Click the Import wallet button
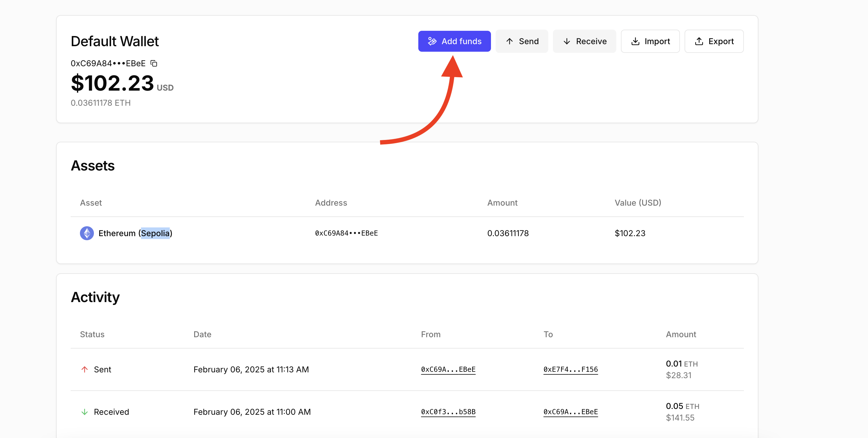This screenshot has width=868, height=438. [x=650, y=41]
